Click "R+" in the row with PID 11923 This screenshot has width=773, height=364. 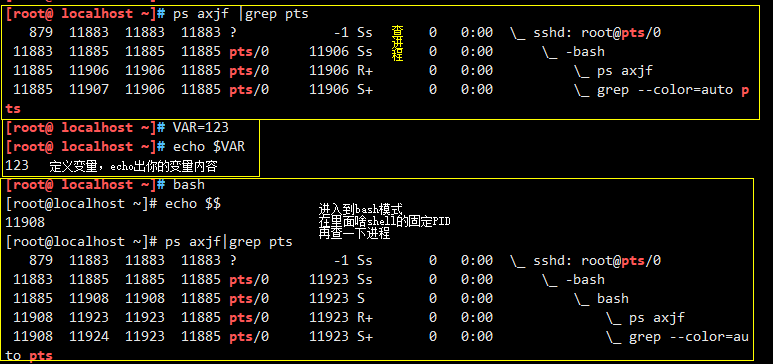(x=365, y=318)
